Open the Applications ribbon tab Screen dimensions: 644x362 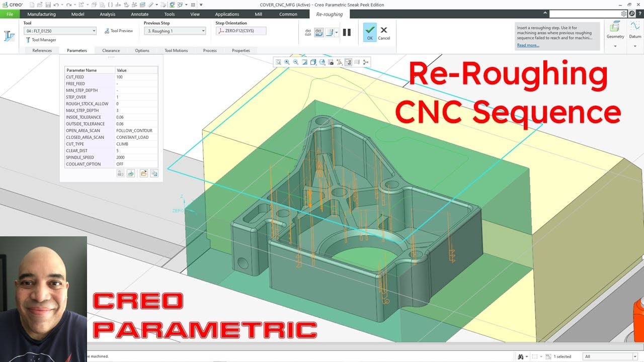point(227,14)
